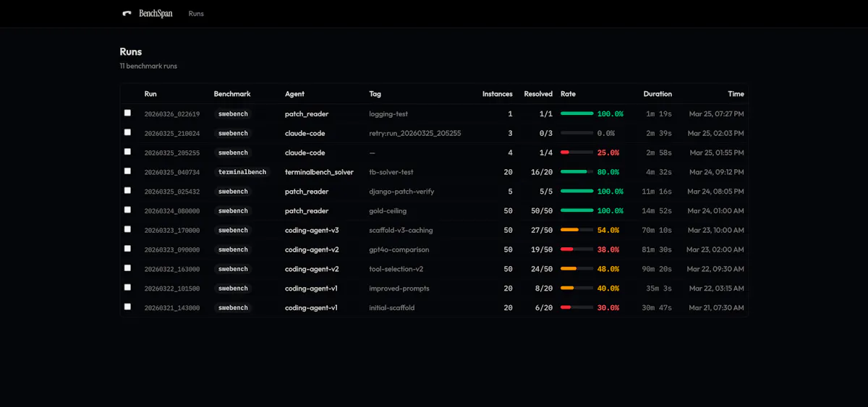The width and height of the screenshot is (868, 407).
Task: Tick the checkbox for run 20260322_101500
Action: click(x=127, y=288)
